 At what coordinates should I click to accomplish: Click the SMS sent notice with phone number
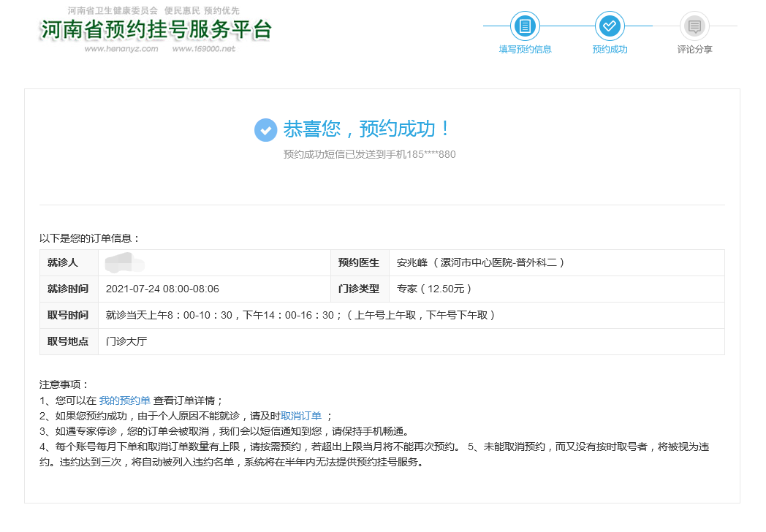[x=369, y=155]
